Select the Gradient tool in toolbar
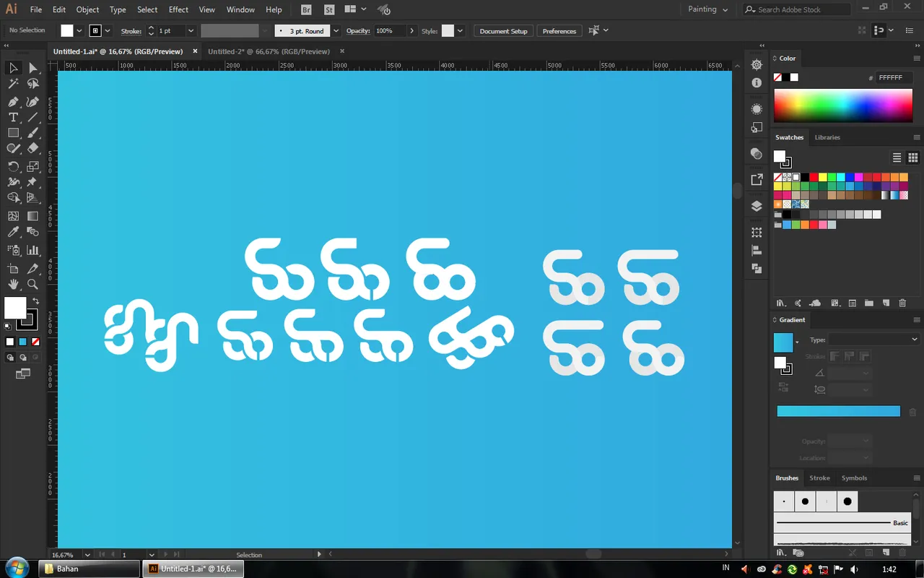This screenshot has width=924, height=578. coord(32,216)
